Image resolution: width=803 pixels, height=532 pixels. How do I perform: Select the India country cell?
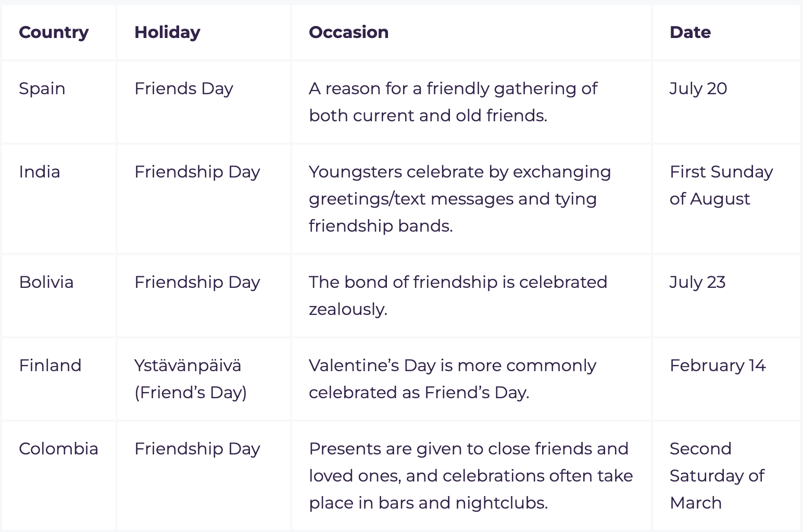[40, 172]
